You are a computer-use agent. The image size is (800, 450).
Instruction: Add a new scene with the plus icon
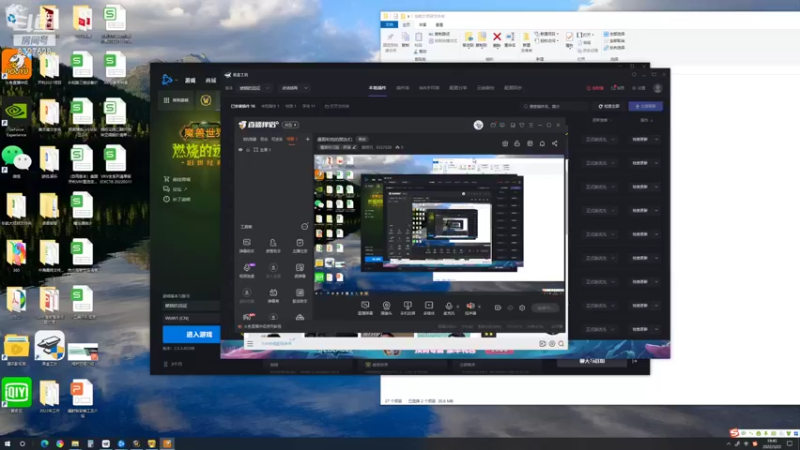(307, 139)
